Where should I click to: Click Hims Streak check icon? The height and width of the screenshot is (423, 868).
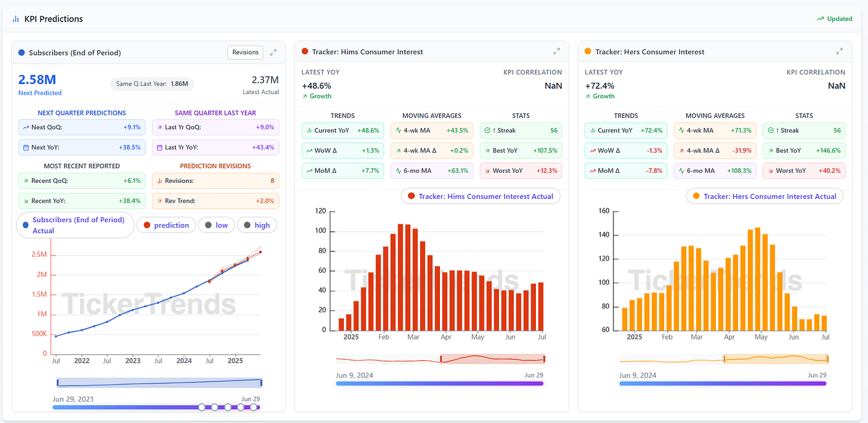(x=488, y=130)
